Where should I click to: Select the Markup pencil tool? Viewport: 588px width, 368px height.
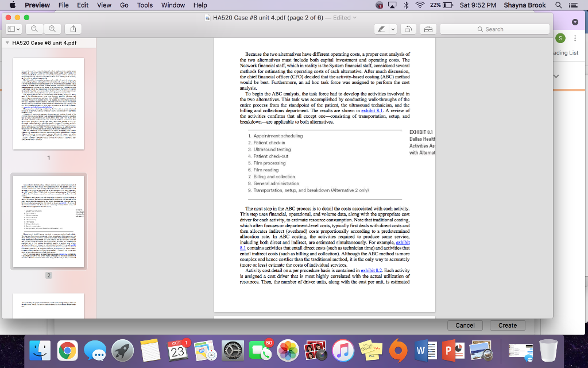(380, 28)
